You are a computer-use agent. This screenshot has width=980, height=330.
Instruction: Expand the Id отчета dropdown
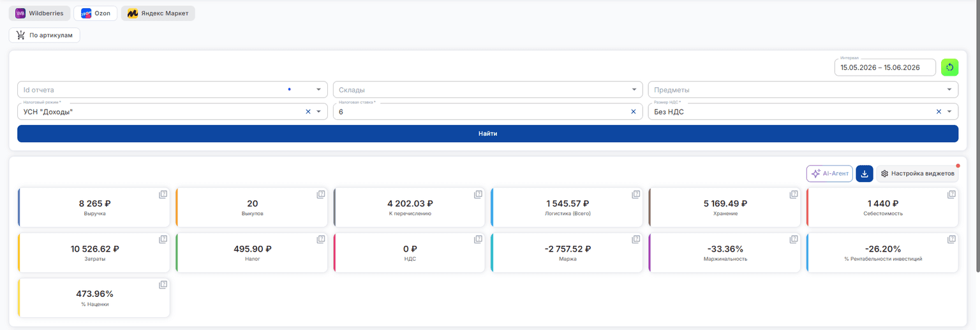click(319, 90)
